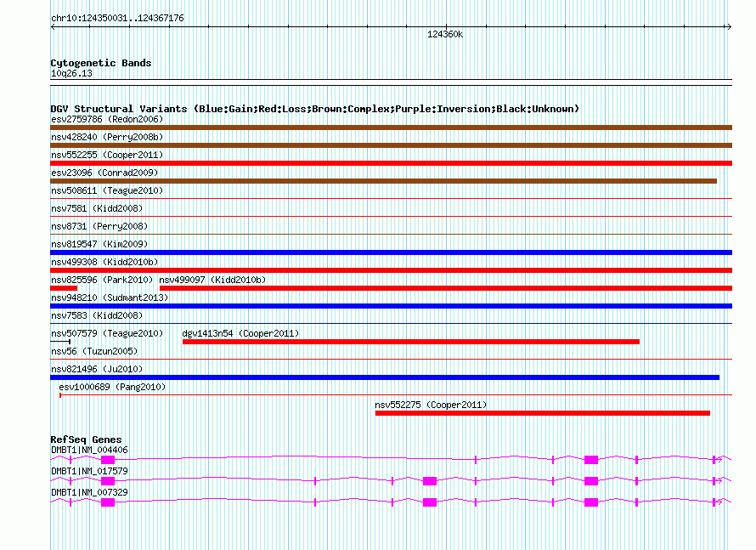Click the esv1000689 (Pang2010) label
756x550 pixels.
coord(112,387)
